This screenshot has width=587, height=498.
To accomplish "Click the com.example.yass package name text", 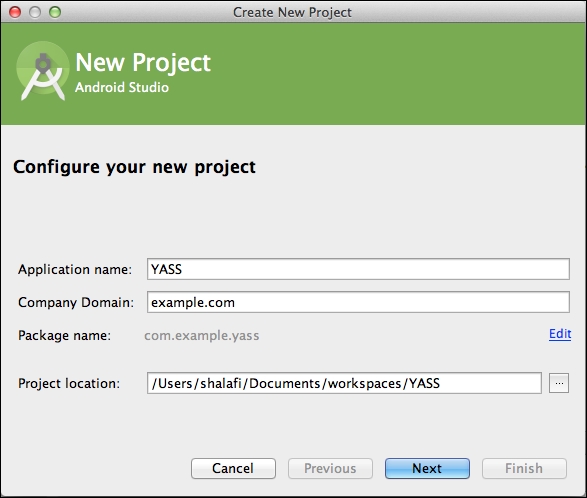I will coord(202,336).
